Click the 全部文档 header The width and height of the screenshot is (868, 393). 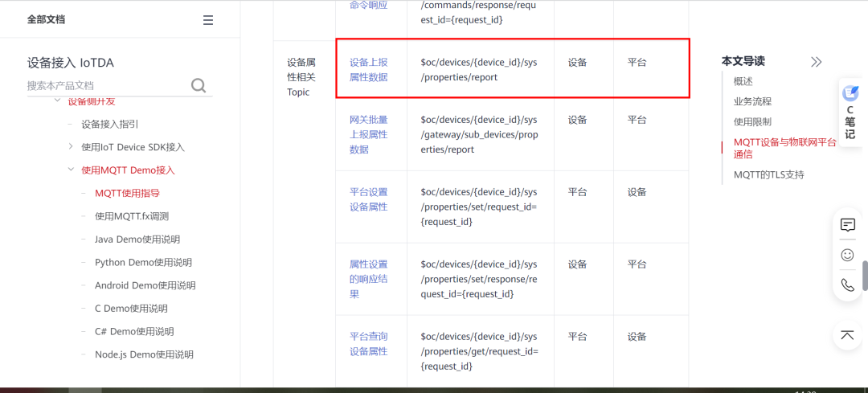coord(46,20)
